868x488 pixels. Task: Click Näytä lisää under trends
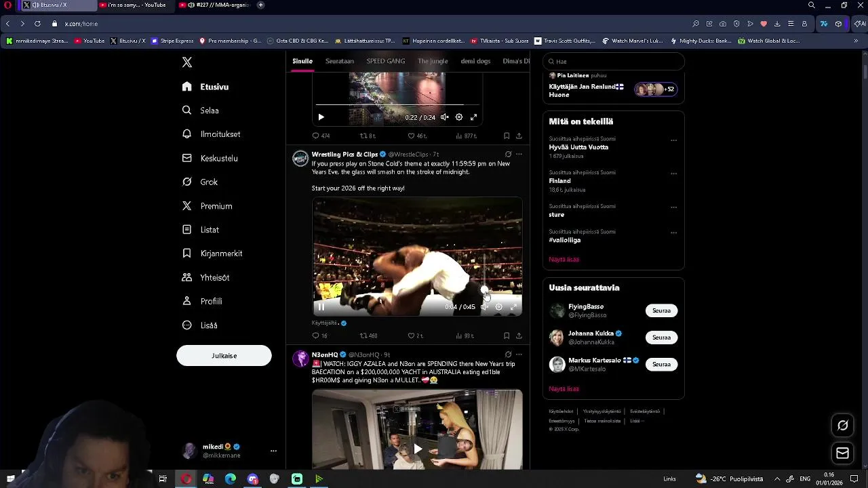(x=564, y=260)
